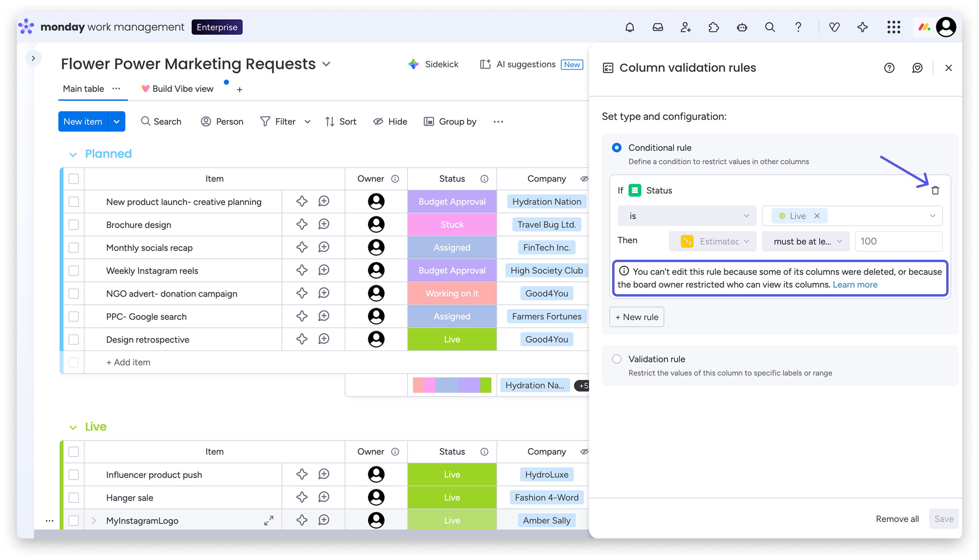Screen dimensions: 979x560
Task: Open the give feedback chat icon in the panel
Action: click(917, 68)
